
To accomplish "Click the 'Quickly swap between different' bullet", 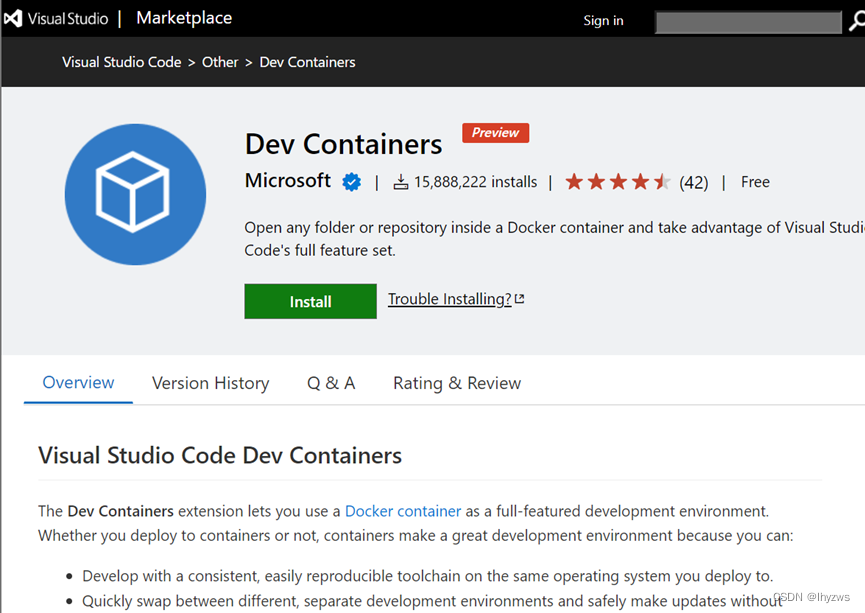I will (x=432, y=601).
